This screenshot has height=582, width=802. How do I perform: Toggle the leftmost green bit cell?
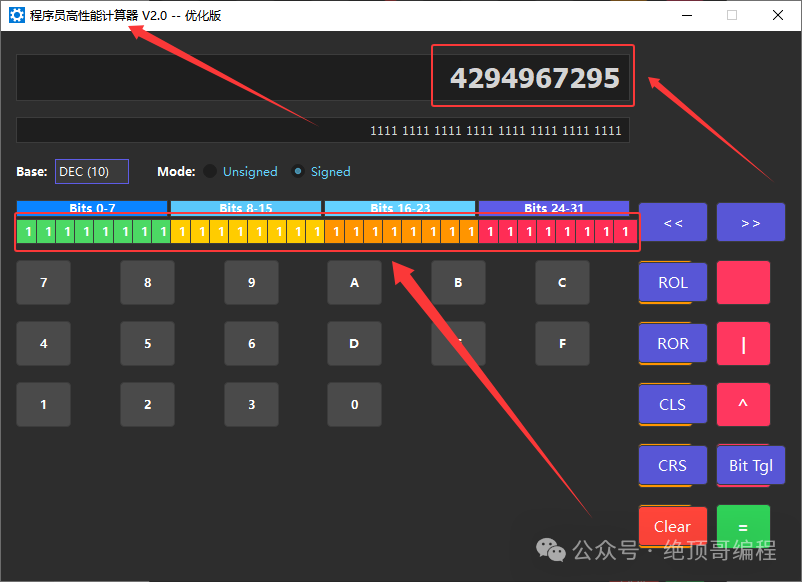(27, 232)
